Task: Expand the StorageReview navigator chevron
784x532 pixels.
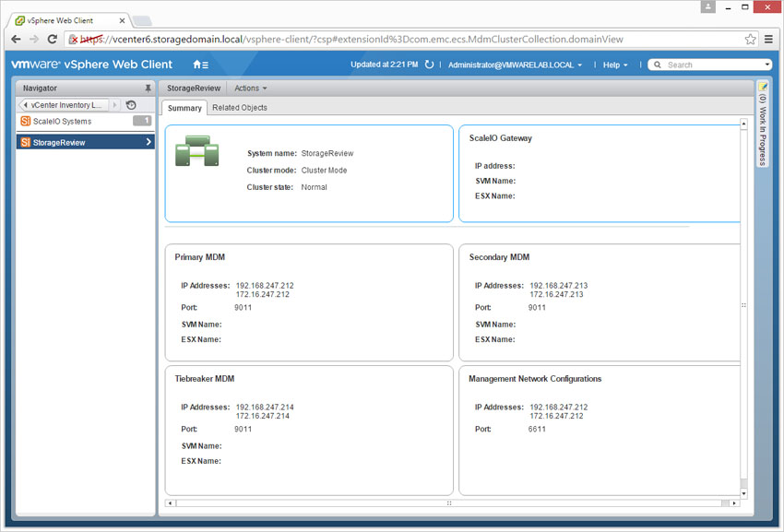Action: point(148,142)
